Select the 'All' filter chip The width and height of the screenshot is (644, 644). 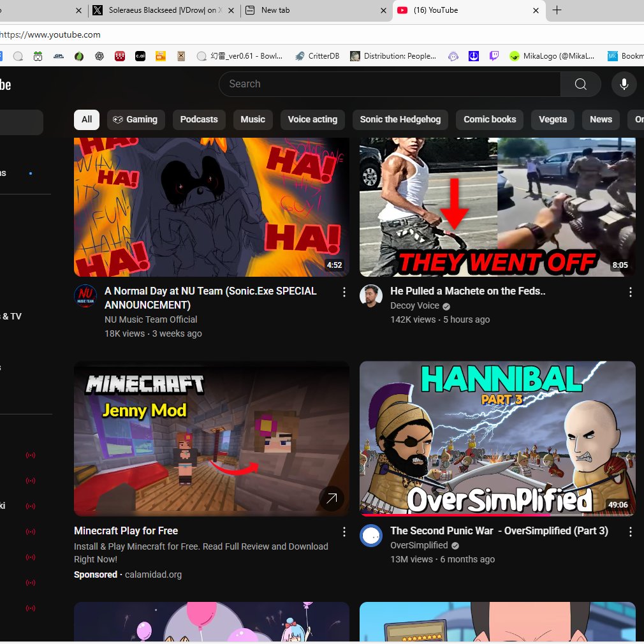click(87, 119)
